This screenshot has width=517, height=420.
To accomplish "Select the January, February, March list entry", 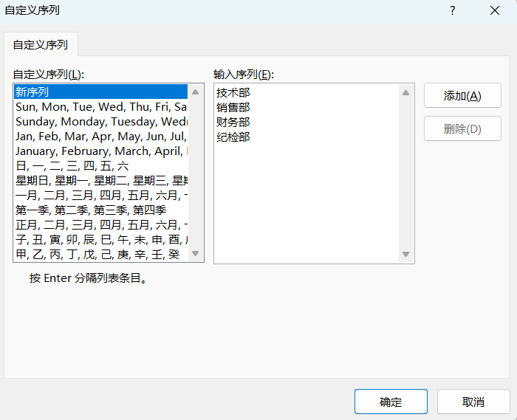I will pos(100,151).
